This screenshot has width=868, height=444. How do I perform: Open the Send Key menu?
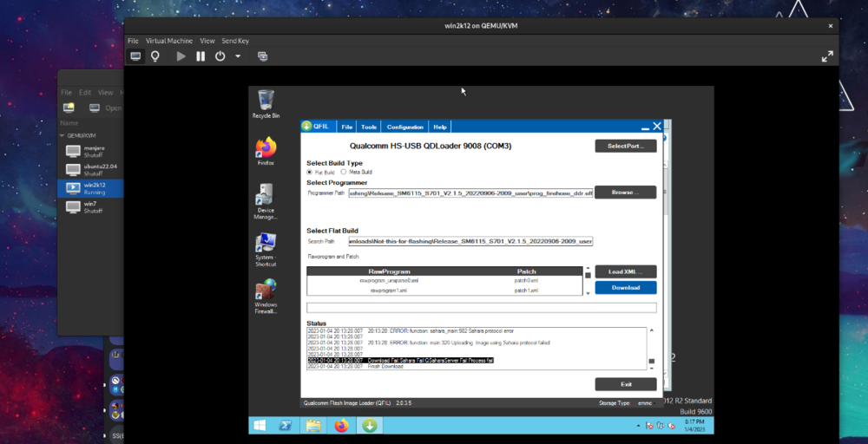click(x=235, y=41)
